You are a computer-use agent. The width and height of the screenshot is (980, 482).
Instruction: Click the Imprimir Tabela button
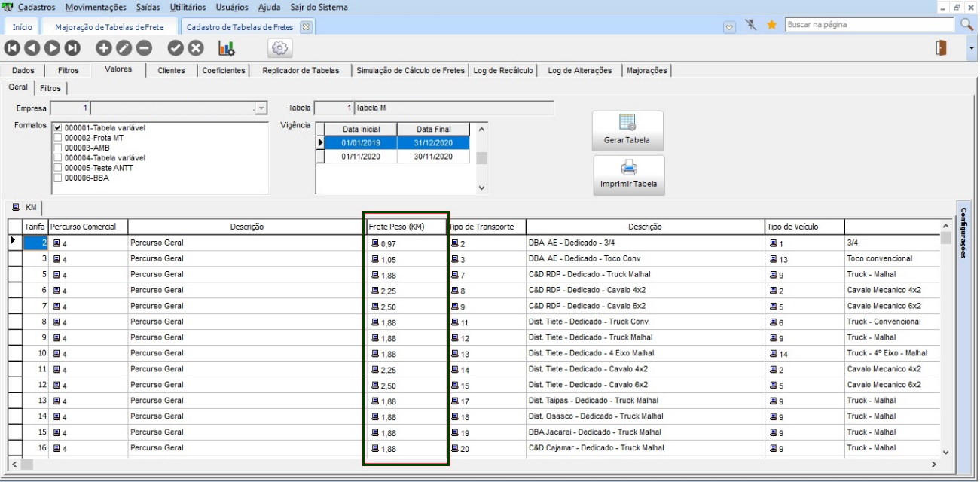coord(628,175)
